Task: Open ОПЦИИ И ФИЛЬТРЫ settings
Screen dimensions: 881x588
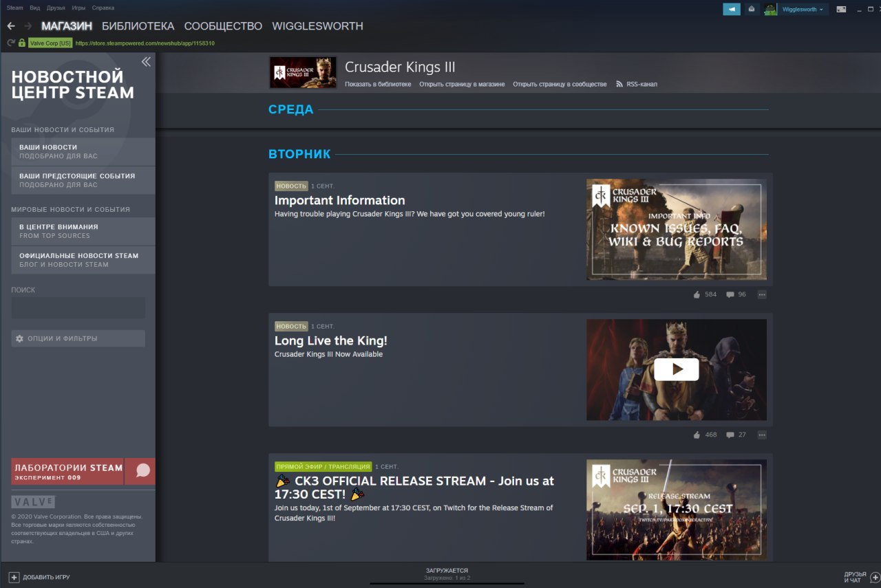Action: [x=78, y=338]
